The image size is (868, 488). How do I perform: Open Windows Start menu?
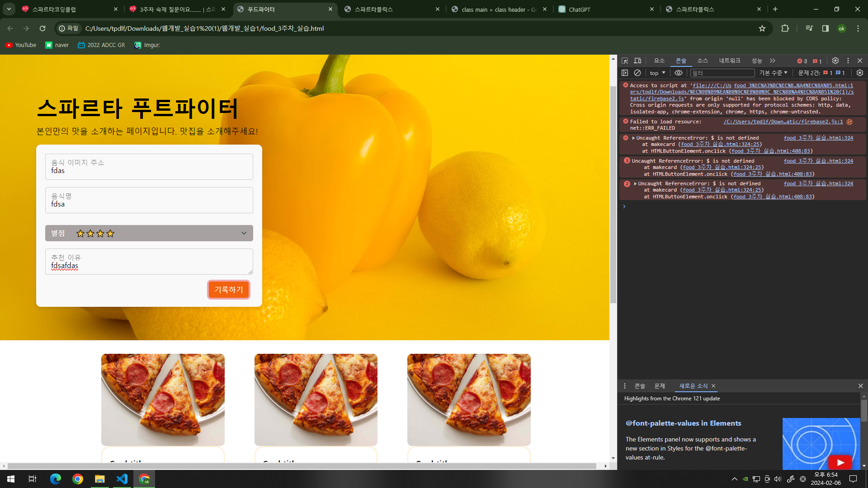coord(11,479)
